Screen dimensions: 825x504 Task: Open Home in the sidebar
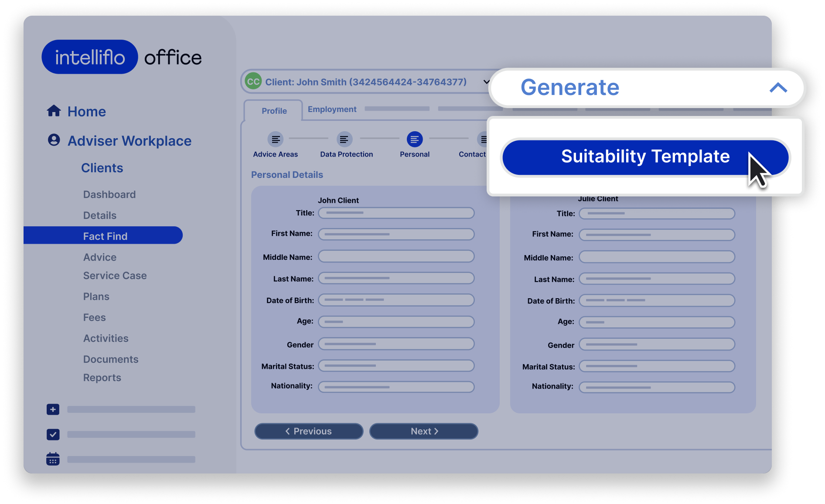click(87, 112)
